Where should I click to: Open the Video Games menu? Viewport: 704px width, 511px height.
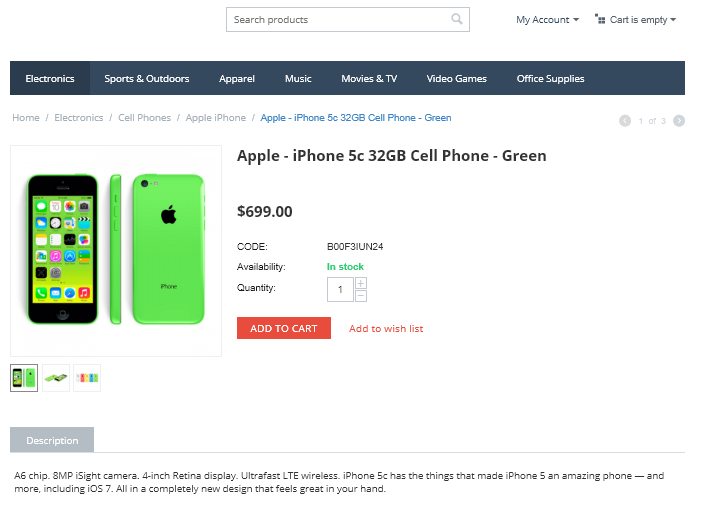(456, 79)
